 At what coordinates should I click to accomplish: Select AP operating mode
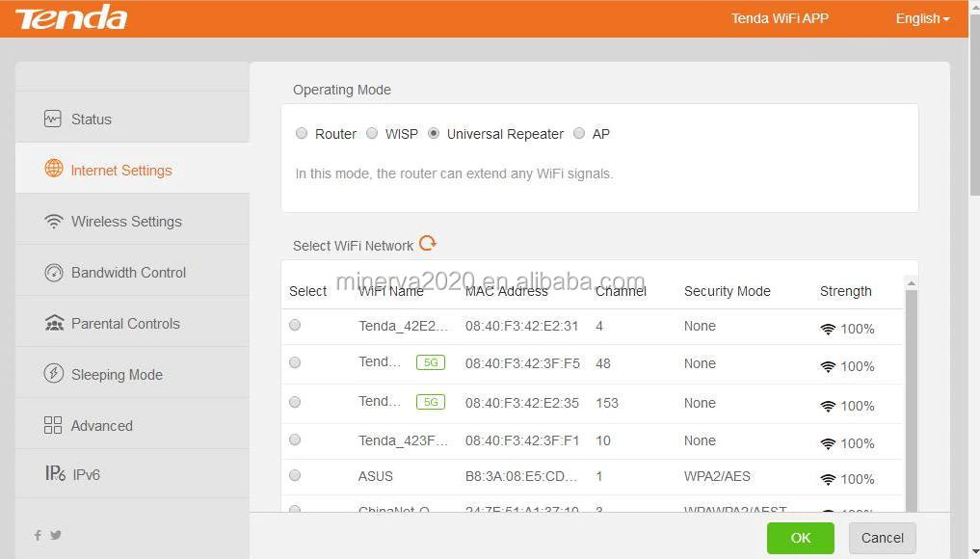579,133
